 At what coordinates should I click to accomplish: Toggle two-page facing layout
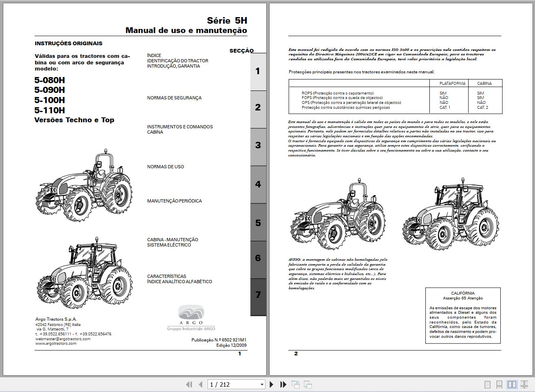tap(512, 384)
